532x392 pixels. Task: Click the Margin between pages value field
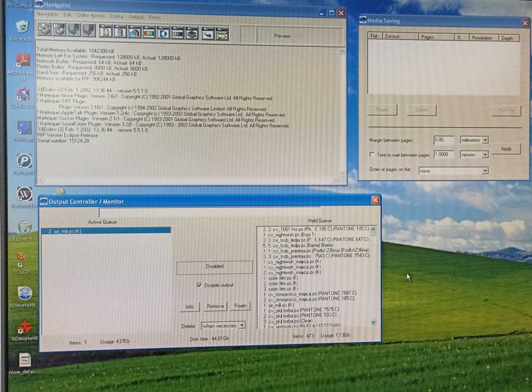click(x=443, y=140)
